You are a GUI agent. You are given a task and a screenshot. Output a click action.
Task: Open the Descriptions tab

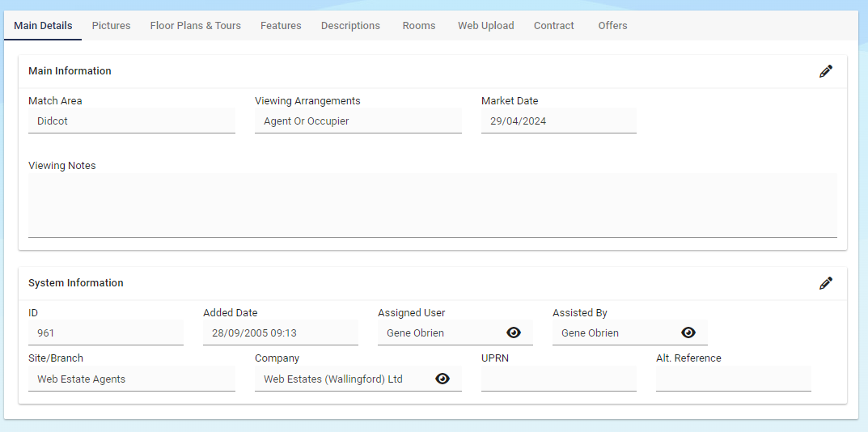tap(350, 25)
